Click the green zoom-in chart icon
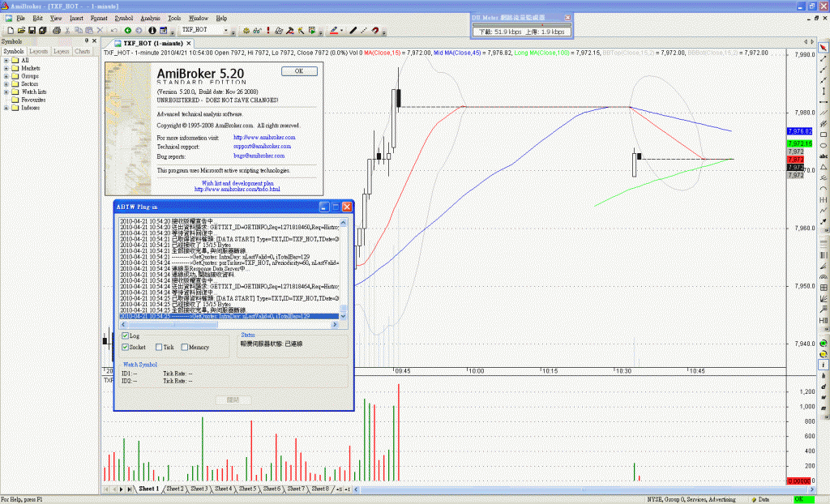 click(x=824, y=344)
